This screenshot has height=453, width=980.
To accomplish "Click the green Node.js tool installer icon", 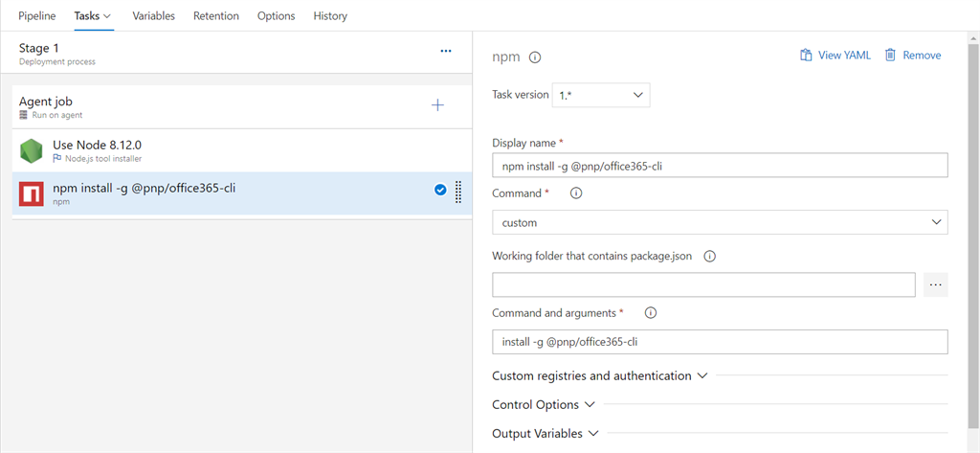I will coord(32,150).
